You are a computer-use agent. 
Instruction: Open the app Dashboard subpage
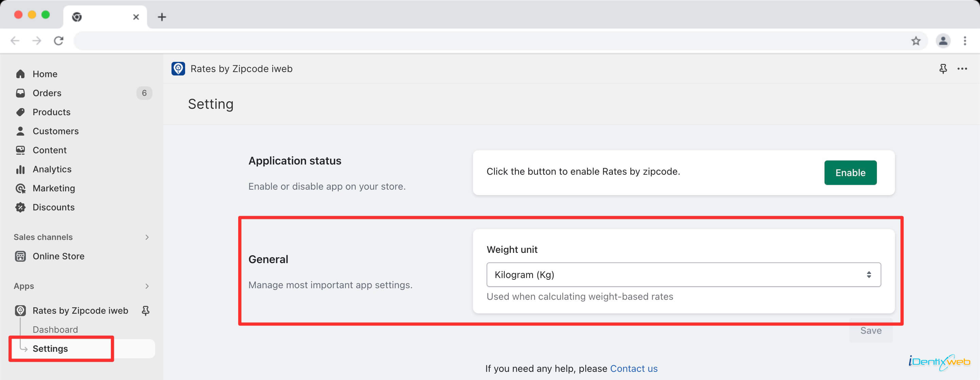[x=55, y=329]
